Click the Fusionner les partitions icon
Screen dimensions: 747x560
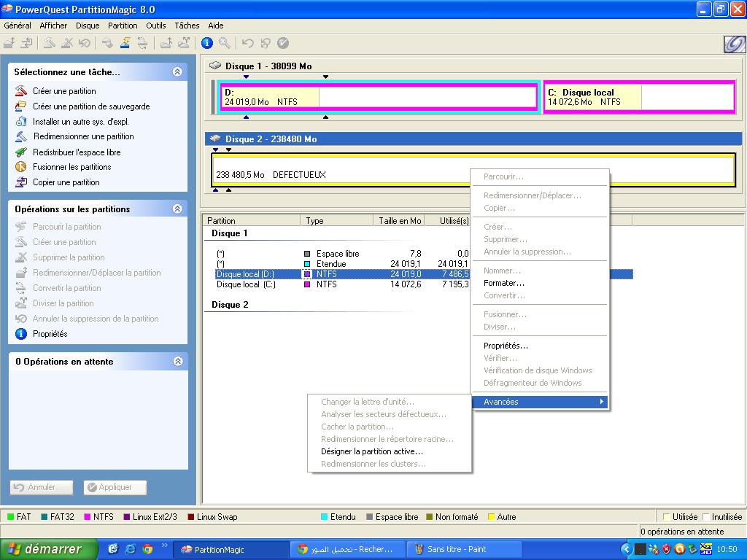tap(21, 167)
